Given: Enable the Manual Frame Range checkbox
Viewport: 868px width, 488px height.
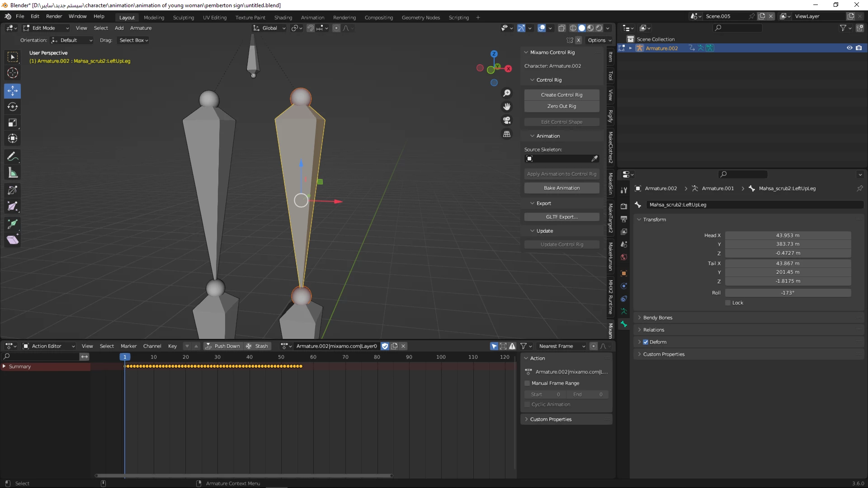Looking at the screenshot, I should (x=527, y=383).
